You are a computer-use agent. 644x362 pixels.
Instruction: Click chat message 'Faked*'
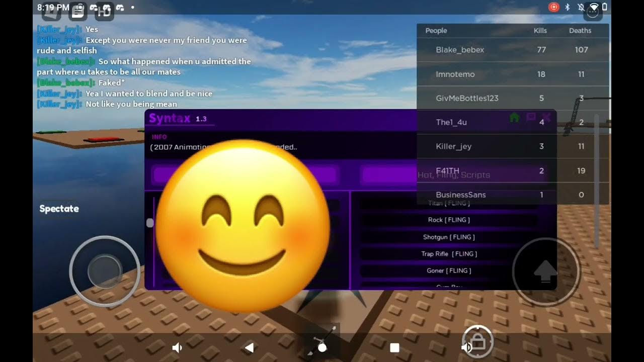pos(112,82)
